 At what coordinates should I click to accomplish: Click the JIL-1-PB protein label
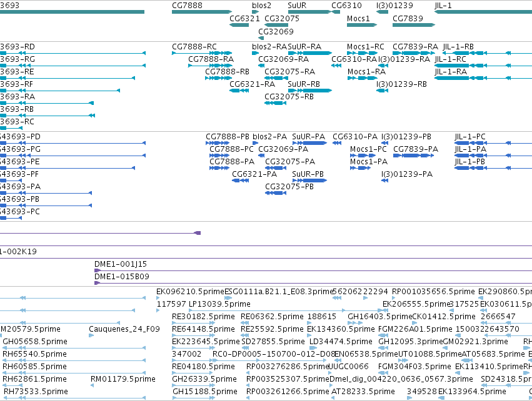[470, 162]
